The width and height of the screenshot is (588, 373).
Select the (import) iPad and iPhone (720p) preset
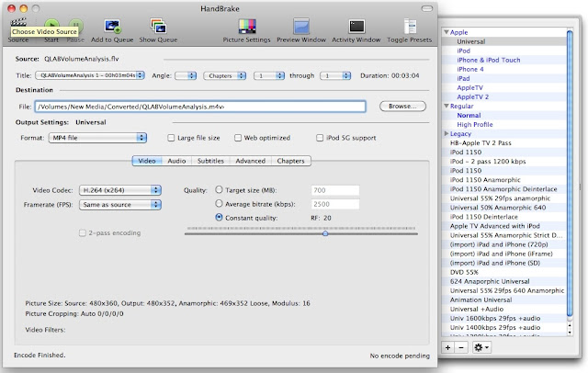click(x=499, y=244)
